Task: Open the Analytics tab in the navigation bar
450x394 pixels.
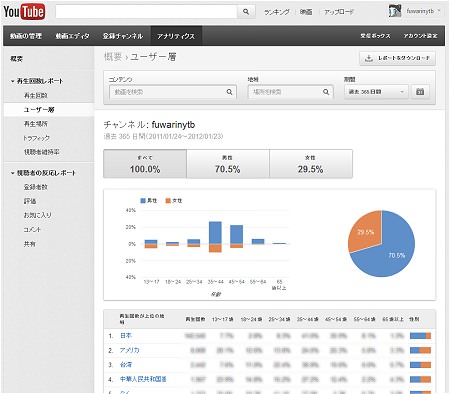Action: [x=176, y=36]
